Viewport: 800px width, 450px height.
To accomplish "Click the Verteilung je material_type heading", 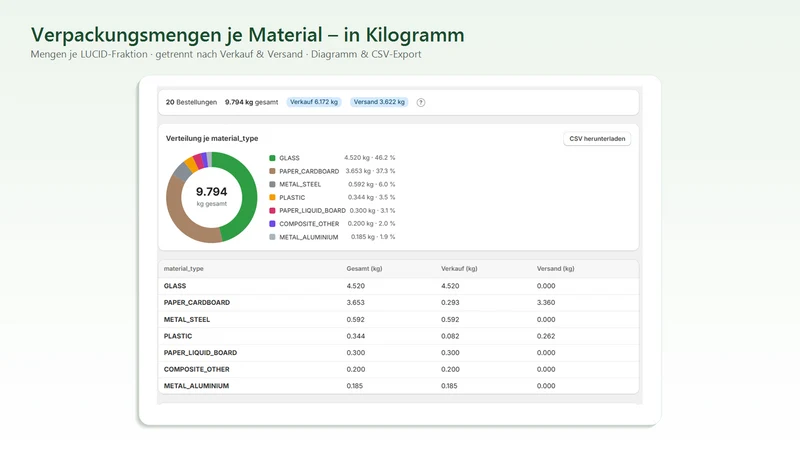I will point(212,139).
